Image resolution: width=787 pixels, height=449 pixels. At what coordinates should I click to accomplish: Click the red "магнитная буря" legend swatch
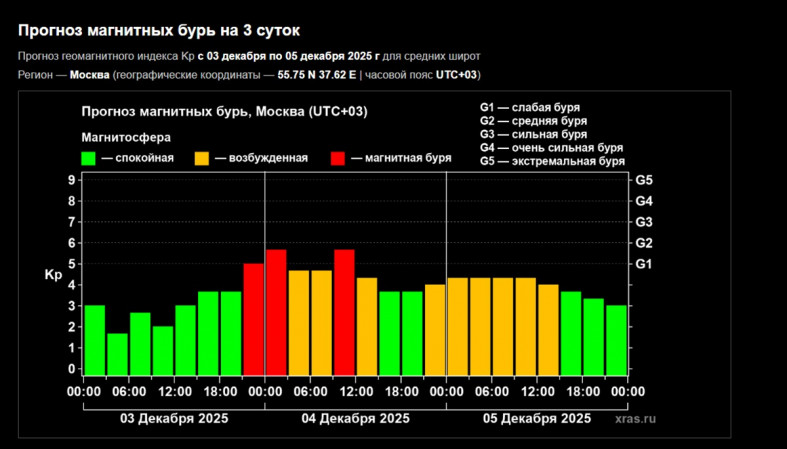[x=339, y=158]
